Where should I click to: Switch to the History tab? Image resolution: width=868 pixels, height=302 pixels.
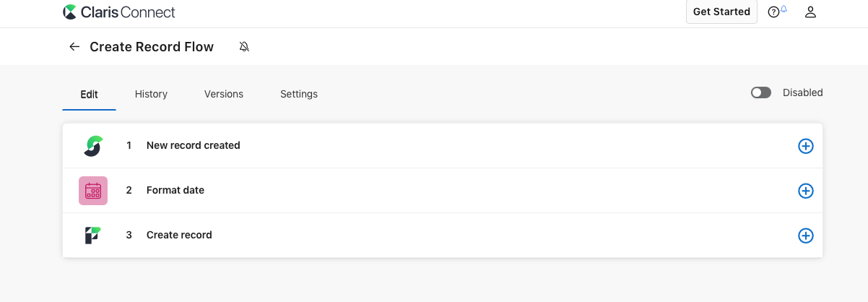coord(151,94)
